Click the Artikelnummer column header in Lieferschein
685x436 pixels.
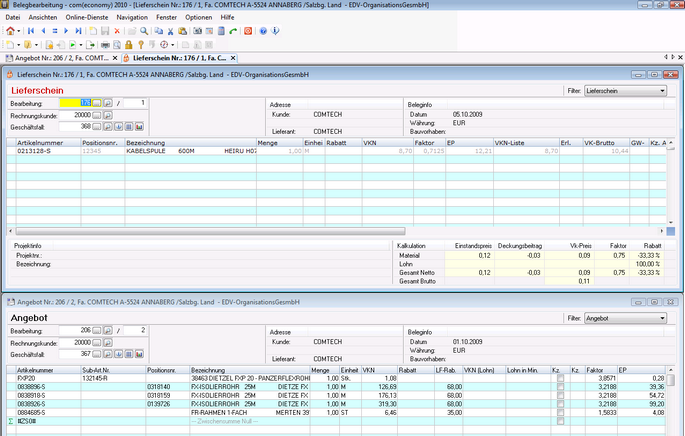click(48, 143)
